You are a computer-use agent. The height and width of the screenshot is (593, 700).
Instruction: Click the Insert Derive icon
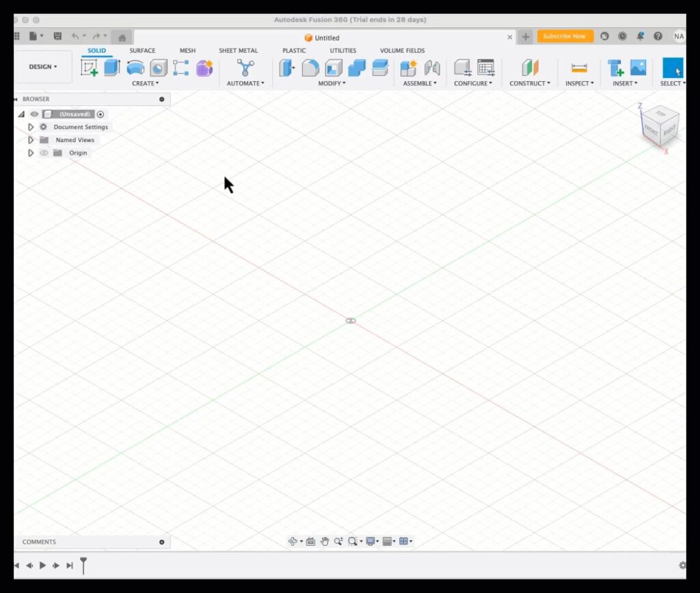[x=616, y=68]
